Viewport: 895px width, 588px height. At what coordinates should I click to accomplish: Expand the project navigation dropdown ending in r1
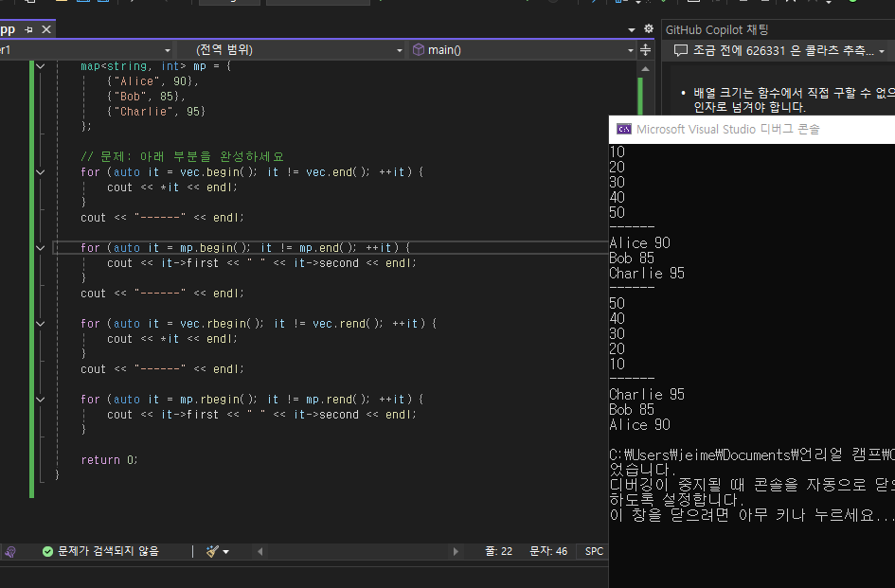[x=168, y=50]
